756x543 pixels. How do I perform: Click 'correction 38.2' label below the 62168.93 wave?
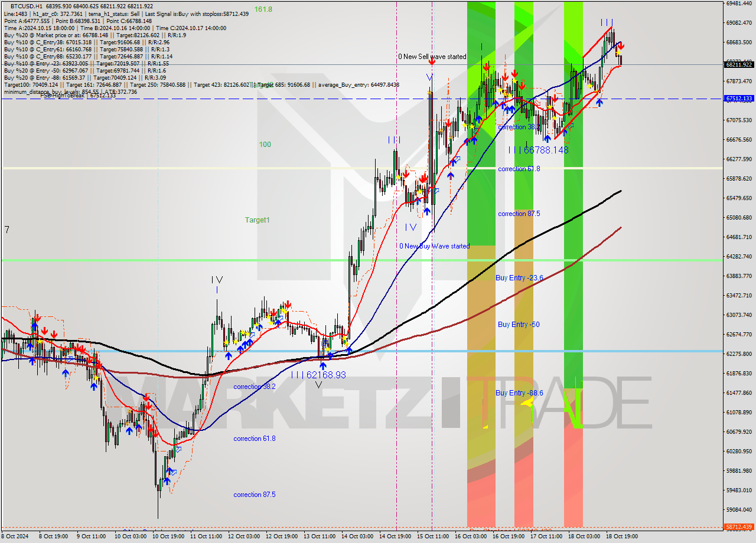(254, 387)
